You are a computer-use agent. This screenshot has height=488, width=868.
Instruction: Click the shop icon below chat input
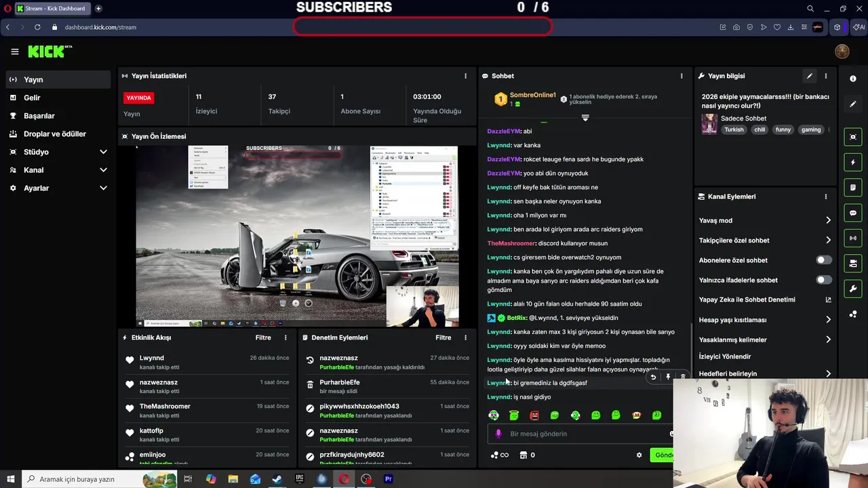coord(523,455)
